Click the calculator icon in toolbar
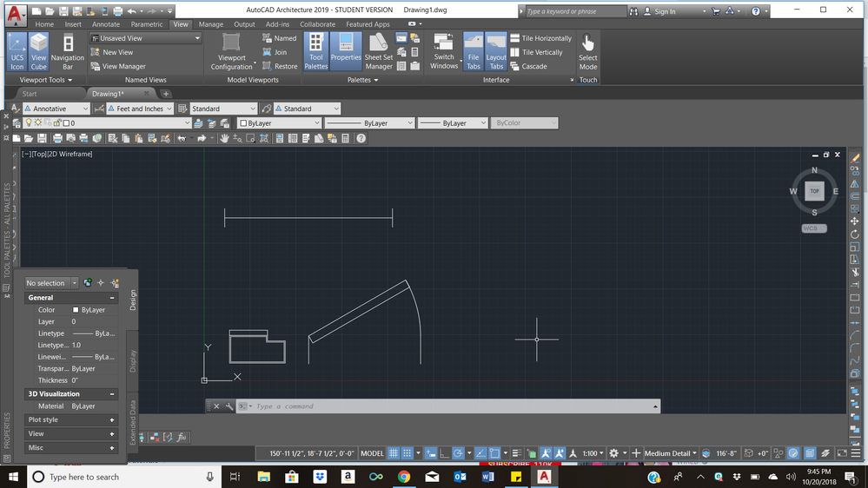868x488 pixels. click(x=346, y=138)
